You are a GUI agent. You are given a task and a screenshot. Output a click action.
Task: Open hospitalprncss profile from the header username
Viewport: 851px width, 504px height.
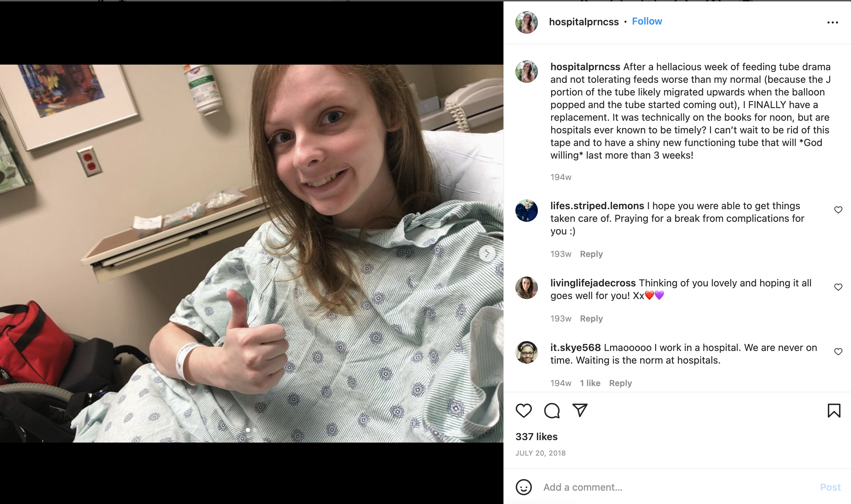coord(584,22)
